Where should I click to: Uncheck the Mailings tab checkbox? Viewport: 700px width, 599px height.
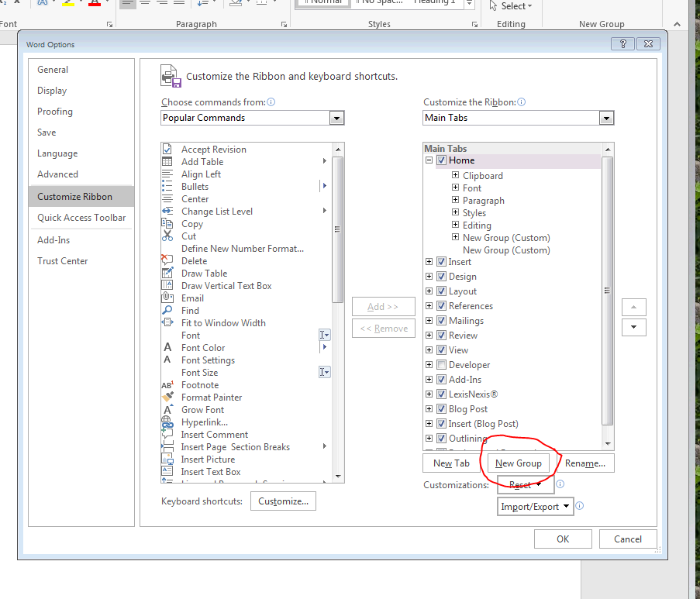coord(442,321)
